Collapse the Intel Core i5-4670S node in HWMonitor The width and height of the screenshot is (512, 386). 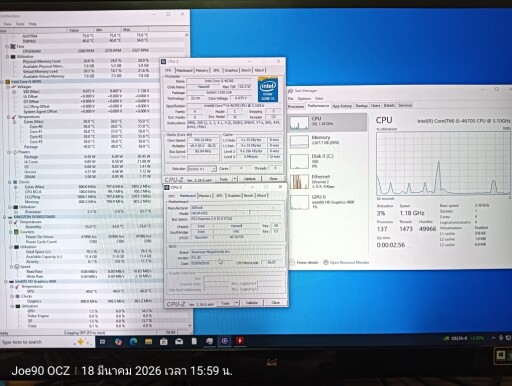click(x=3, y=82)
